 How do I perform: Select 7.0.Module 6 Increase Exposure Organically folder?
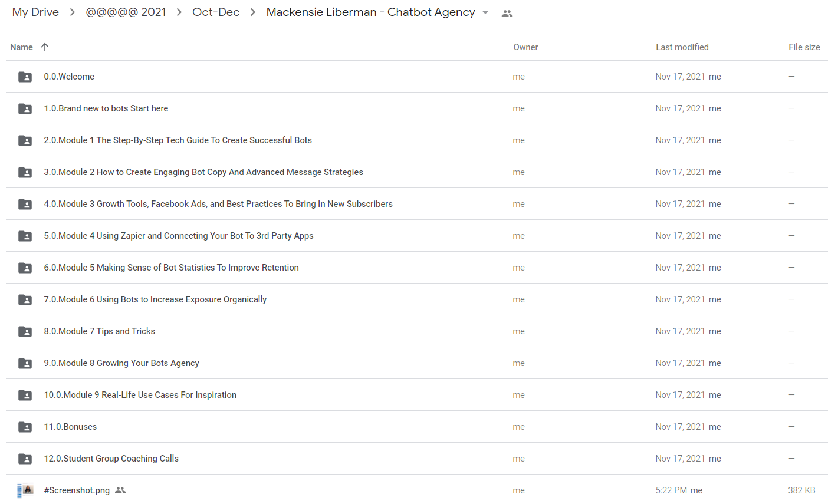coord(155,299)
